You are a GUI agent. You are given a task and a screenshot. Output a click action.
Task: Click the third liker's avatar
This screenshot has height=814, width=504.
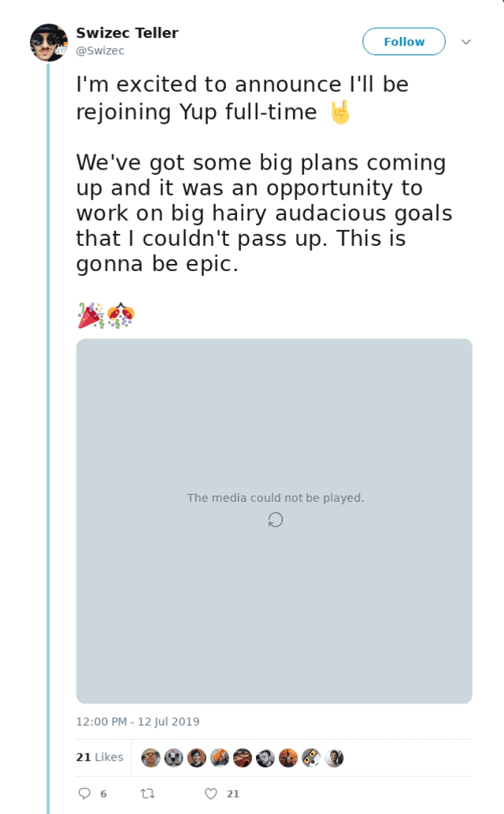coord(197,757)
